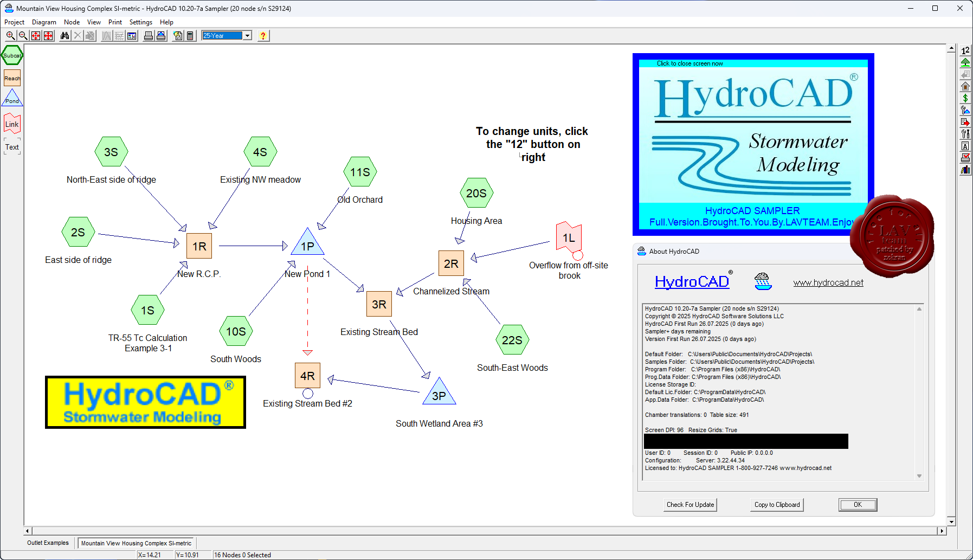Open the Project menu
This screenshot has height=560, width=973.
click(x=15, y=22)
